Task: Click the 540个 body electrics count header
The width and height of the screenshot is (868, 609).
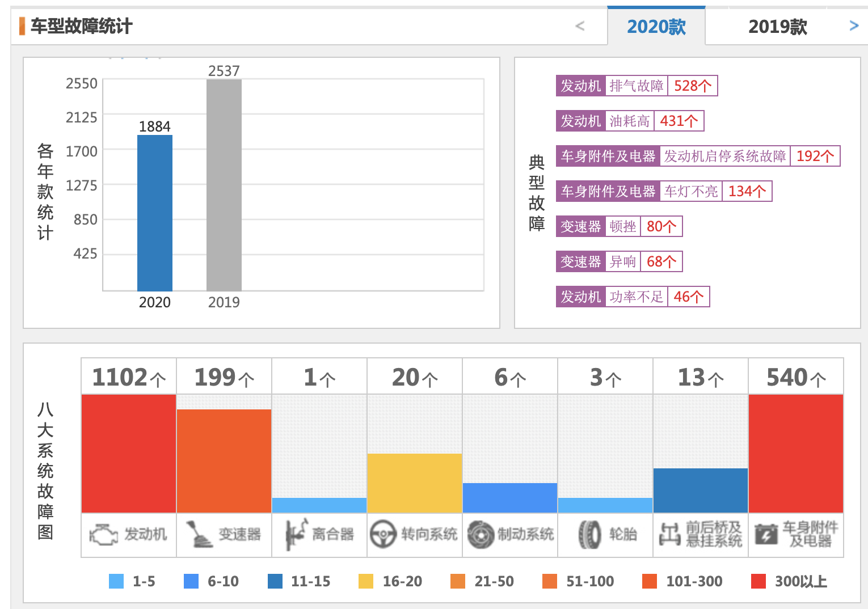Action: pyautogui.click(x=796, y=377)
